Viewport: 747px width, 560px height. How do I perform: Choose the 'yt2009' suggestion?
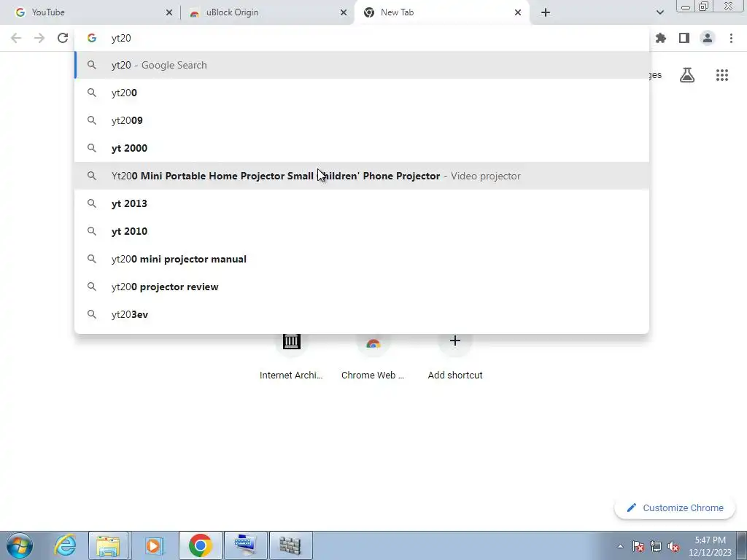pos(362,120)
